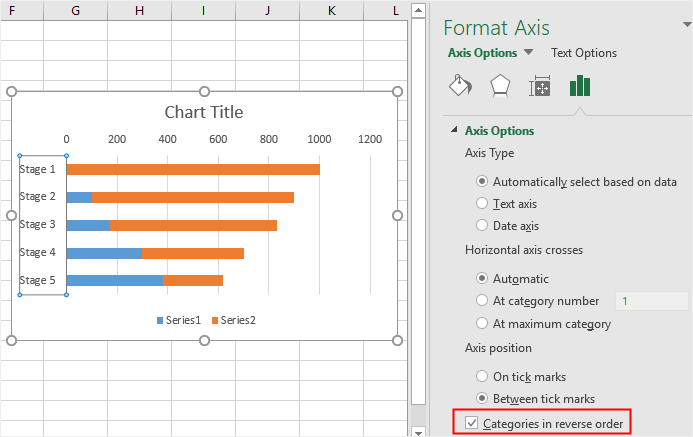Open the Effects pentagon icon
The width and height of the screenshot is (693, 437).
pos(500,86)
